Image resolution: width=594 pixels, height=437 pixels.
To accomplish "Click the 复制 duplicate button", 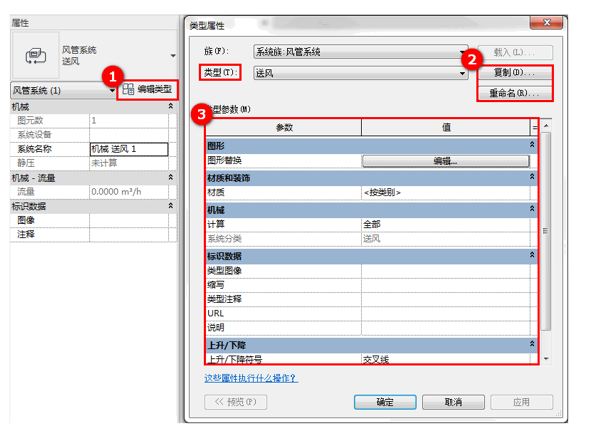I will pyautogui.click(x=514, y=72).
